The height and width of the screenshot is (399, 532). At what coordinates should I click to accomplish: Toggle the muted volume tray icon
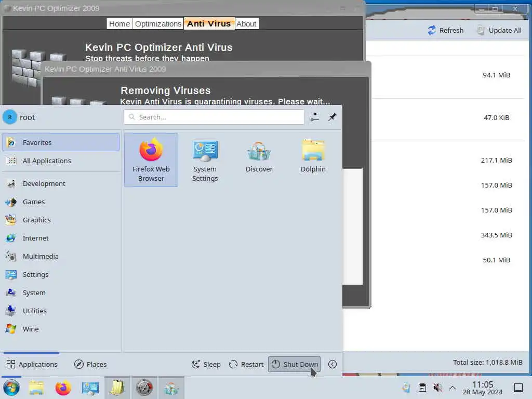(437, 388)
